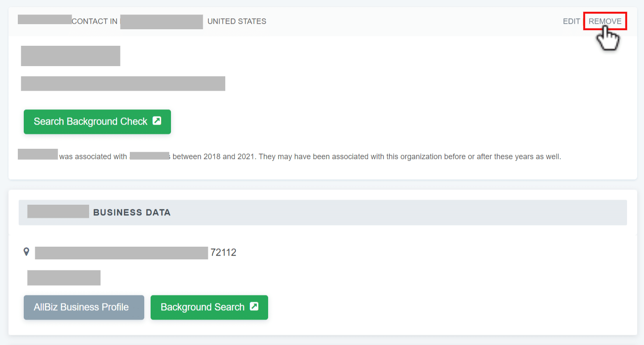The image size is (644, 345).
Task: Click the CONTACT IN header label
Action: click(x=94, y=21)
